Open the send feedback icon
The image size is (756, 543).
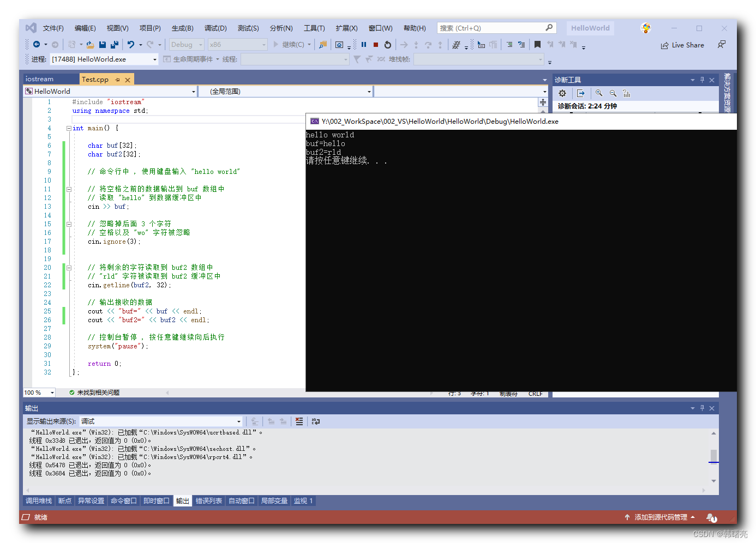722,45
